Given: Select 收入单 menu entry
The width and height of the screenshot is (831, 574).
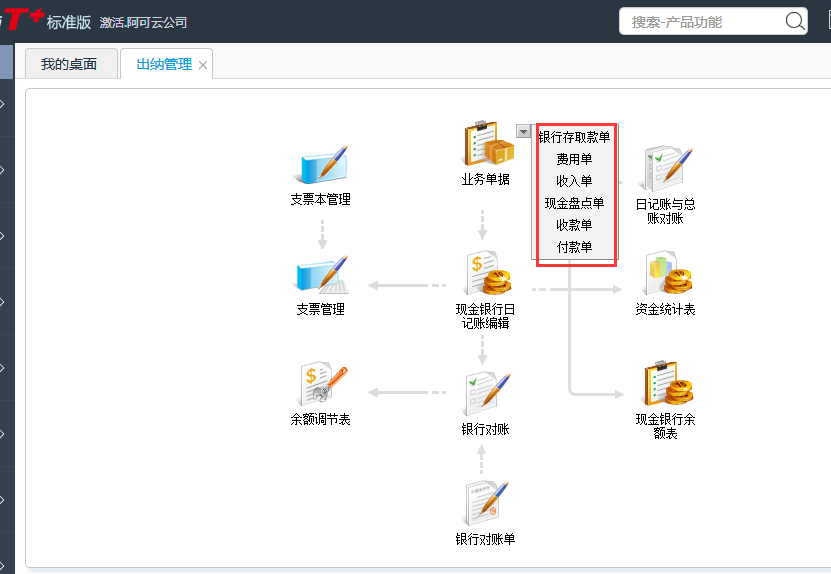Looking at the screenshot, I should click(574, 181).
